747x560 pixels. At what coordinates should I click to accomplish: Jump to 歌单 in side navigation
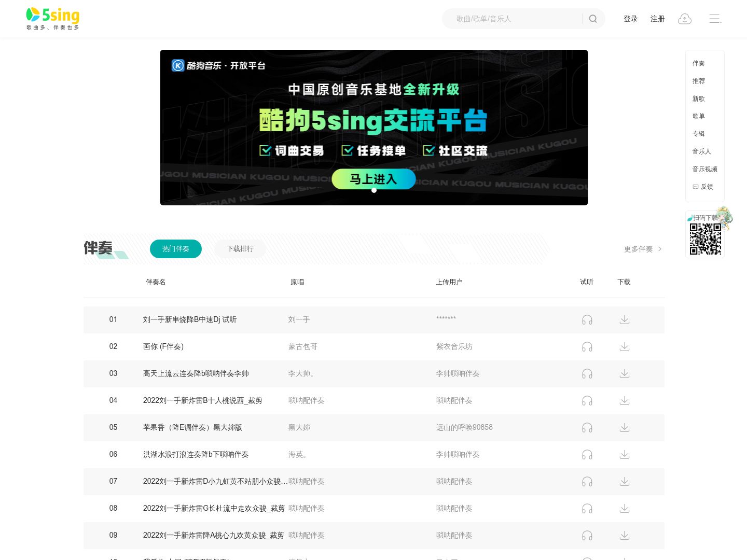tap(699, 116)
